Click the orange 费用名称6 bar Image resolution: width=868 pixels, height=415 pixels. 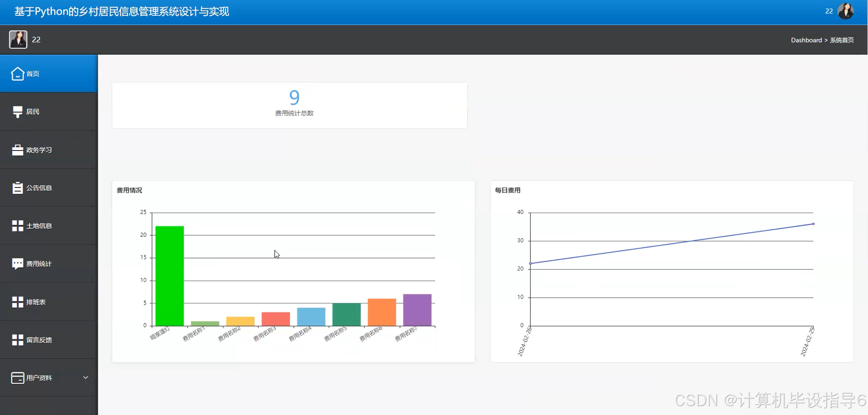382,312
